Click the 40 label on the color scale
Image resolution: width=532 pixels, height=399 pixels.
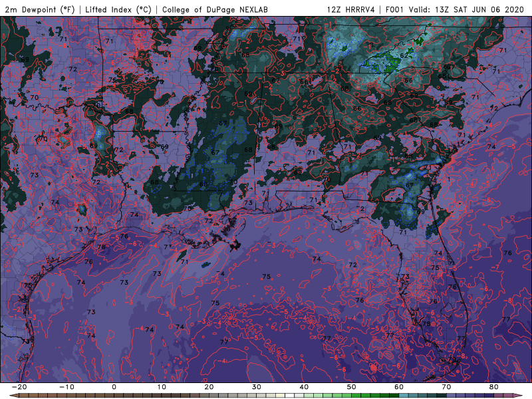point(304,387)
